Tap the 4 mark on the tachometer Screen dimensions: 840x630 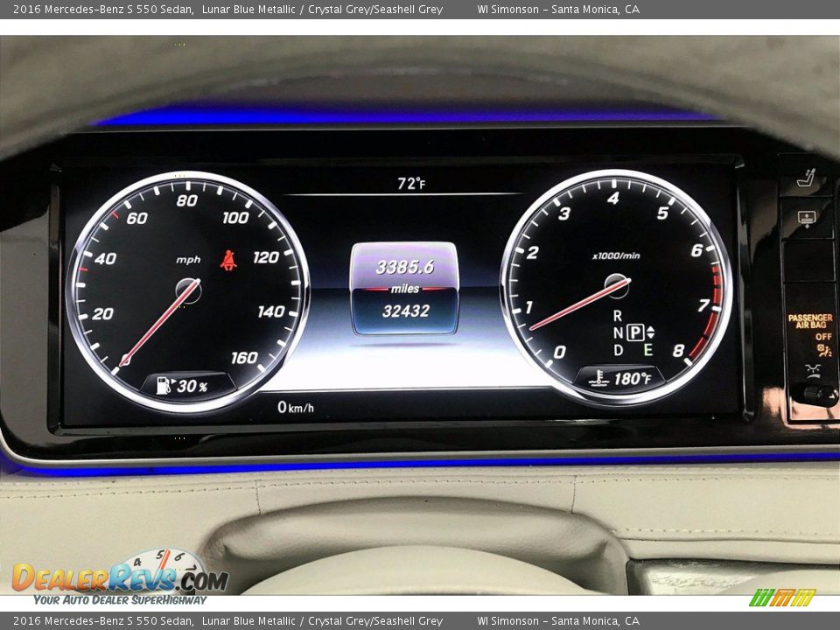pyautogui.click(x=613, y=199)
